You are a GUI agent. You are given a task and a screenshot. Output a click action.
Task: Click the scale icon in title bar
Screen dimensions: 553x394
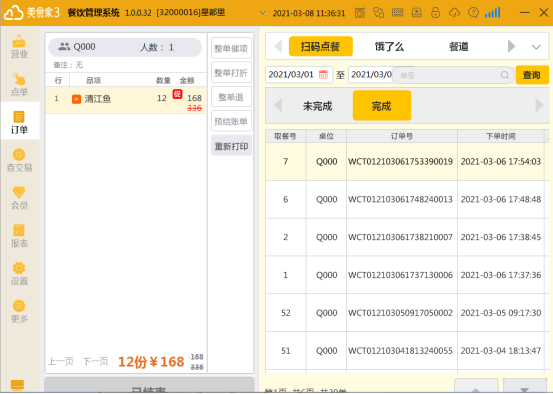360,13
